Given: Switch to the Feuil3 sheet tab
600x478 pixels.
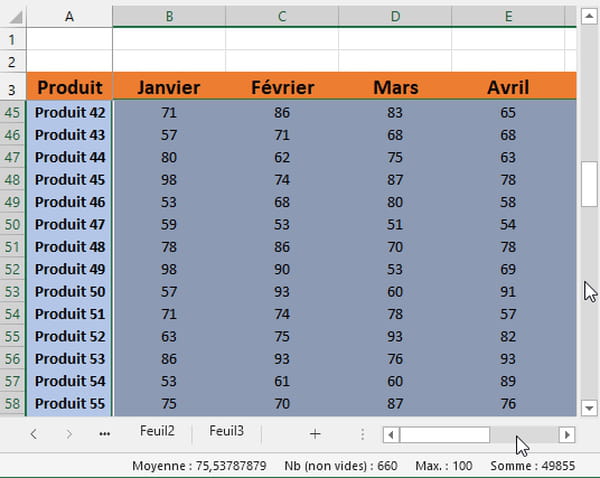Looking at the screenshot, I should click(x=226, y=431).
